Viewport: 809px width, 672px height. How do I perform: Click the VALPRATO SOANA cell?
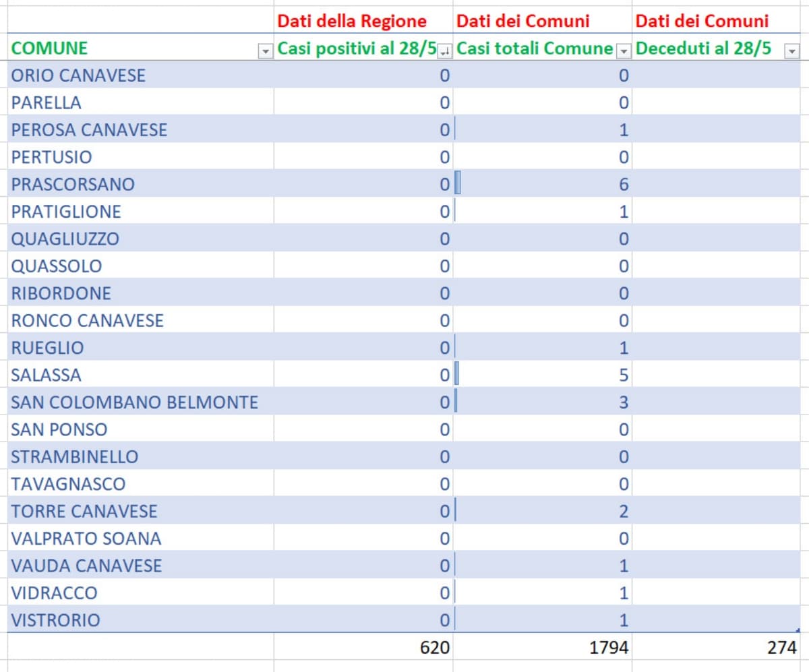[x=86, y=539]
